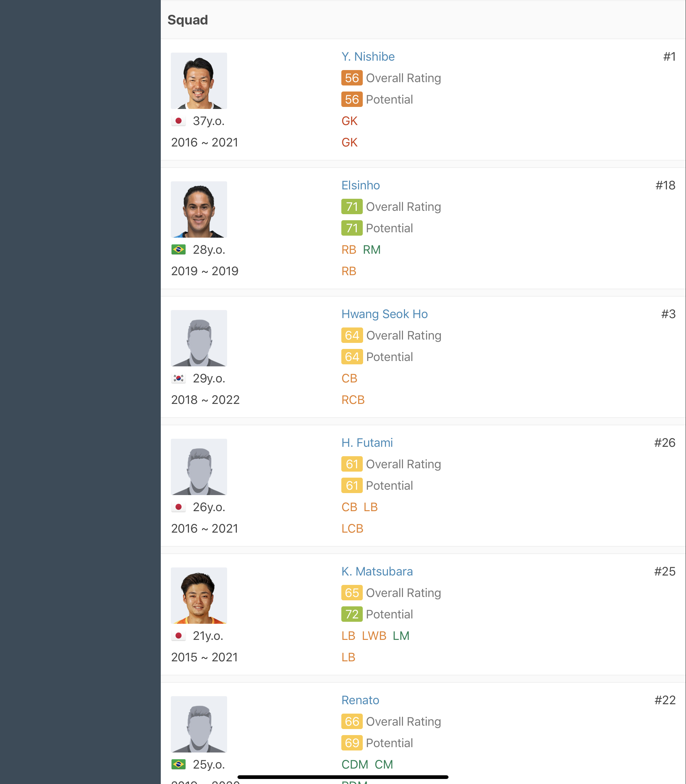Image resolution: width=686 pixels, height=784 pixels.
Task: Click Renato's placeholder avatar
Action: point(199,724)
